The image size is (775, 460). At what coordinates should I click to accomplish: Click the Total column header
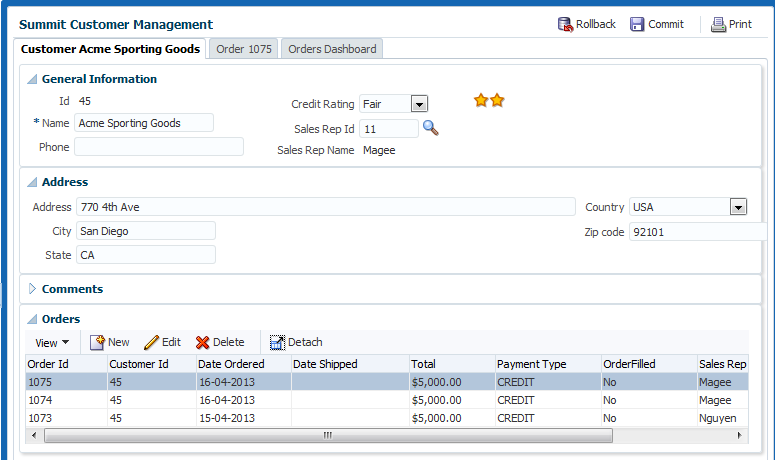coord(452,364)
